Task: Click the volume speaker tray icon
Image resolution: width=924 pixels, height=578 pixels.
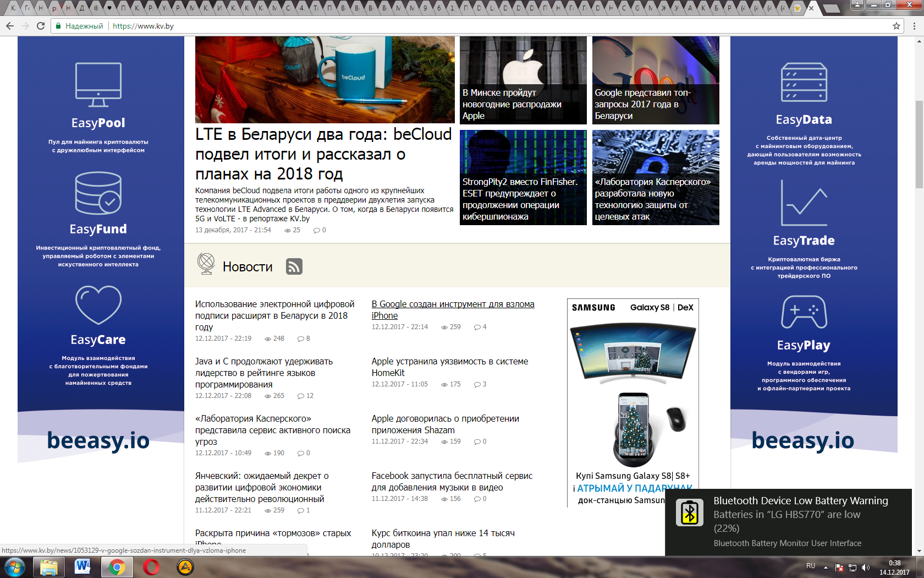Action: coord(866,568)
